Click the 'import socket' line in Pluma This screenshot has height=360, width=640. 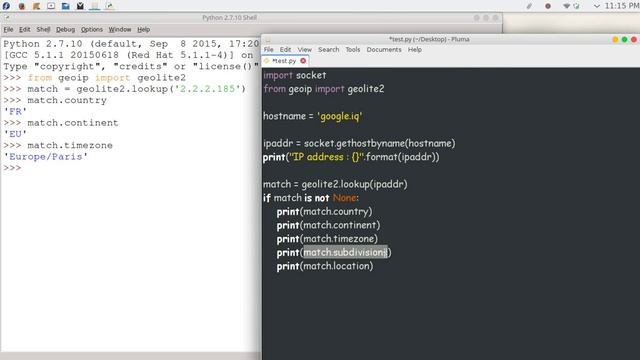coord(295,76)
